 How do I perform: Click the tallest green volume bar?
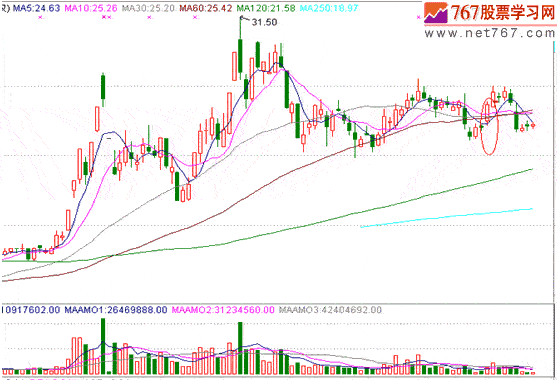point(103,346)
